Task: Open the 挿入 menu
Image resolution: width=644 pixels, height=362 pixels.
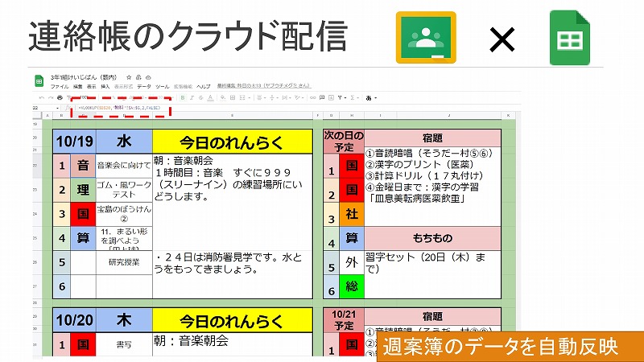Action: coord(105,86)
